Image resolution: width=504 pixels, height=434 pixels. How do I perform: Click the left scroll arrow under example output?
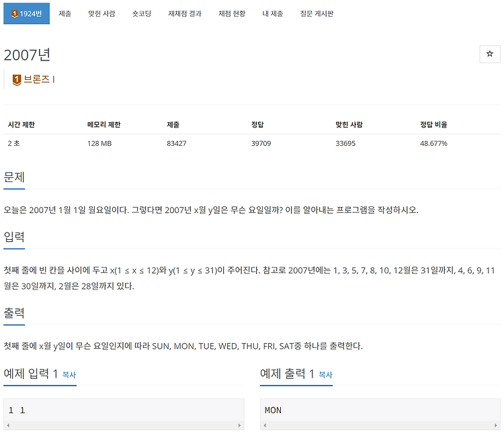point(265,425)
